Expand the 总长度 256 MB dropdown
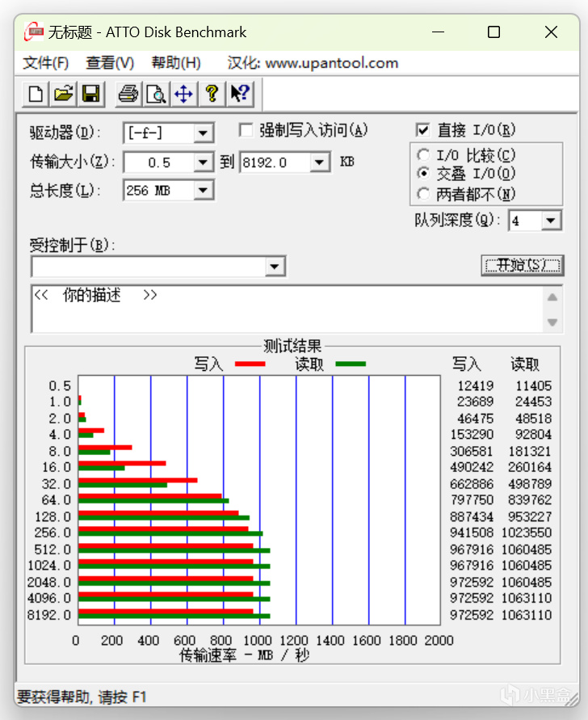 (x=203, y=190)
